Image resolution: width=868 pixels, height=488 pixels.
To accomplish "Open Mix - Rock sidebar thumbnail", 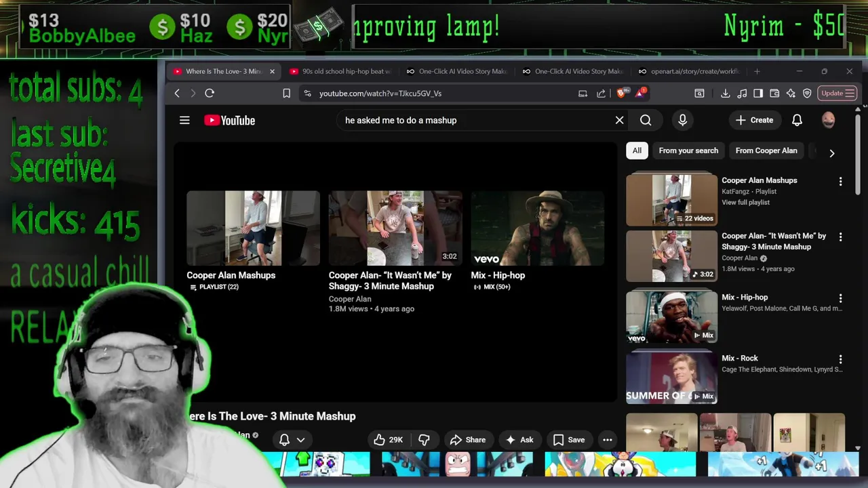I will [x=671, y=378].
